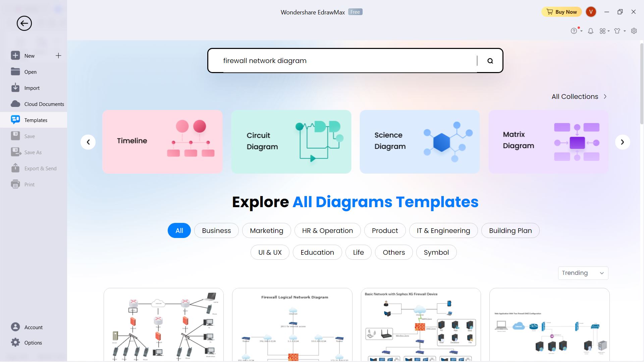
Task: Click the Options menu item
Action: point(33,343)
